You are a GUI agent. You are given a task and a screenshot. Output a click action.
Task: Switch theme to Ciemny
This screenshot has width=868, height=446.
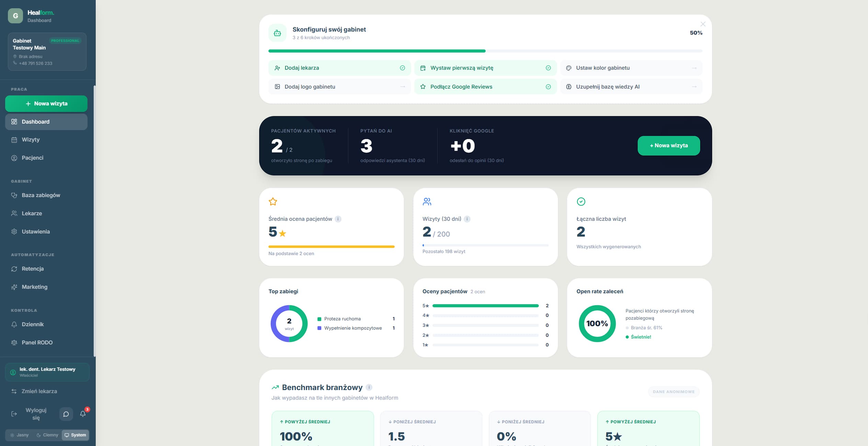coord(47,435)
